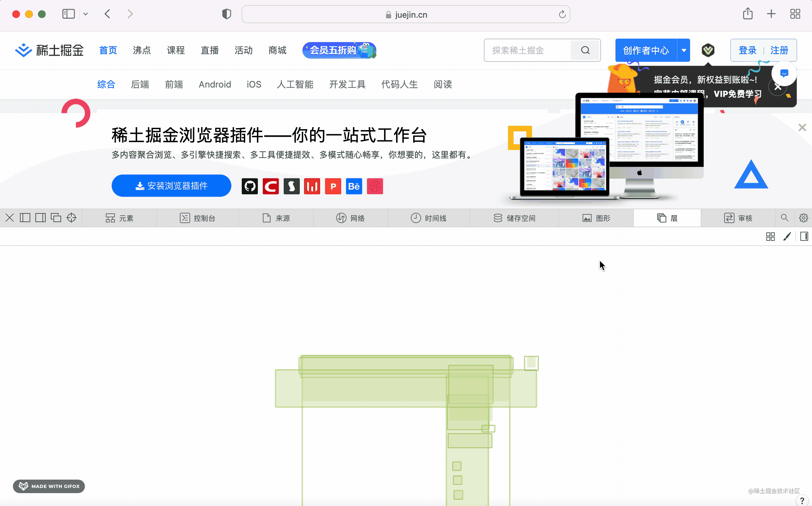812x506 pixels.
Task: Expand the 创作者中心 dropdown arrow
Action: [684, 51]
